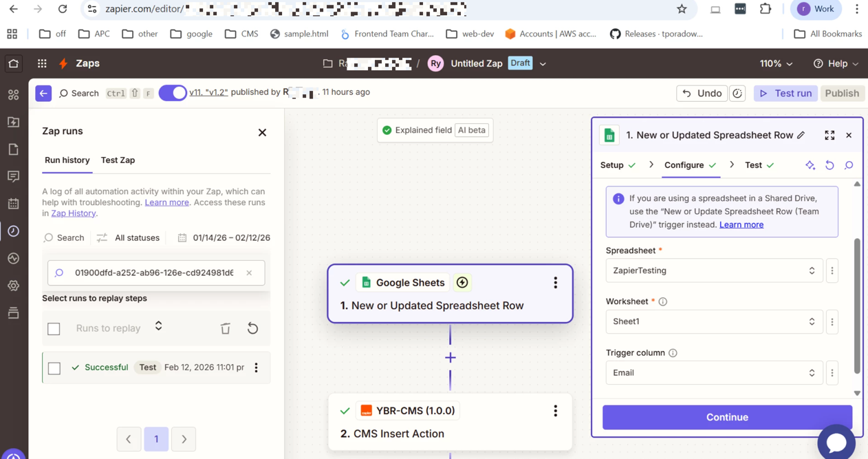Click the Zap History clock icon in sidebar
This screenshot has height=459, width=868.
[14, 231]
